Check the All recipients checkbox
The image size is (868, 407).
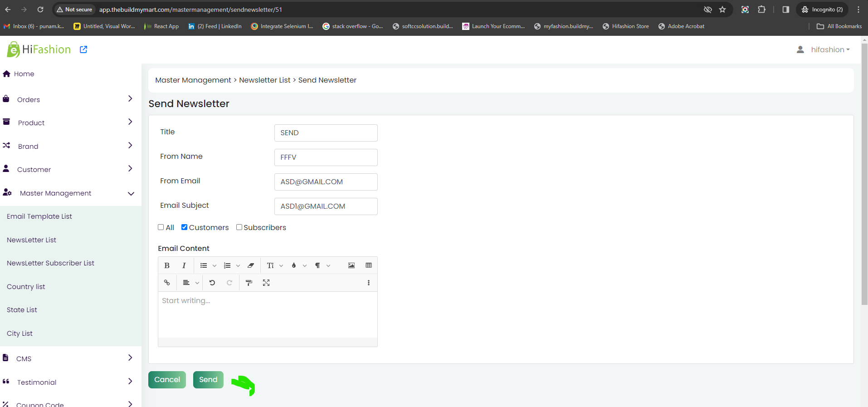(x=161, y=227)
